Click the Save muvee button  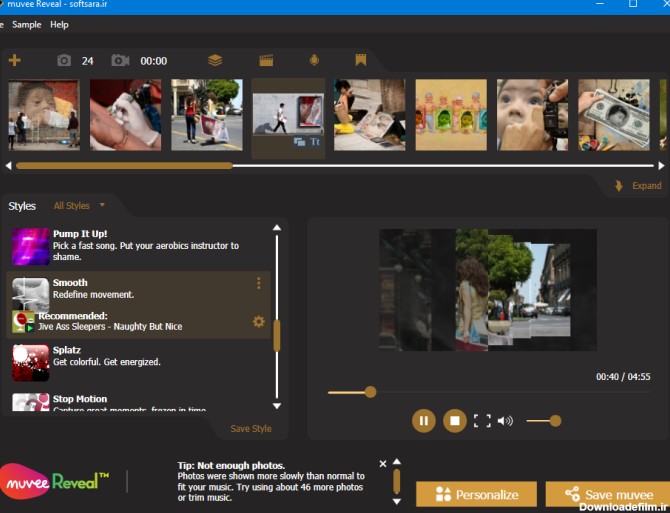click(x=608, y=494)
